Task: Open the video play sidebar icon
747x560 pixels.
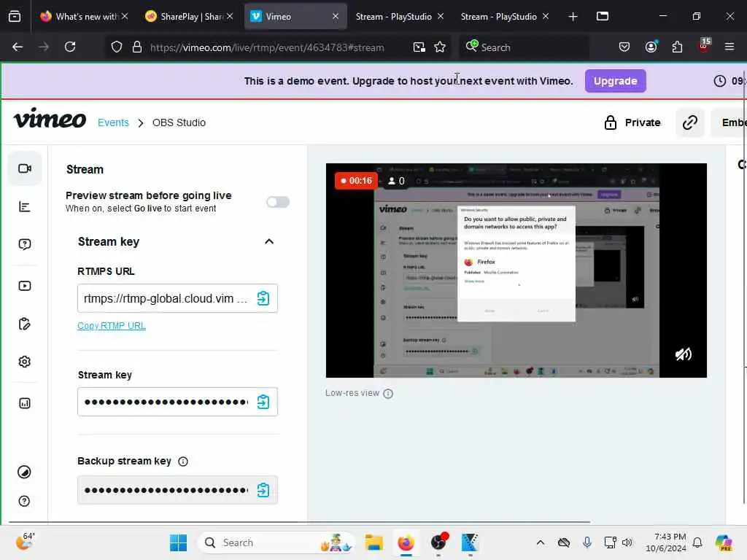Action: tap(24, 286)
